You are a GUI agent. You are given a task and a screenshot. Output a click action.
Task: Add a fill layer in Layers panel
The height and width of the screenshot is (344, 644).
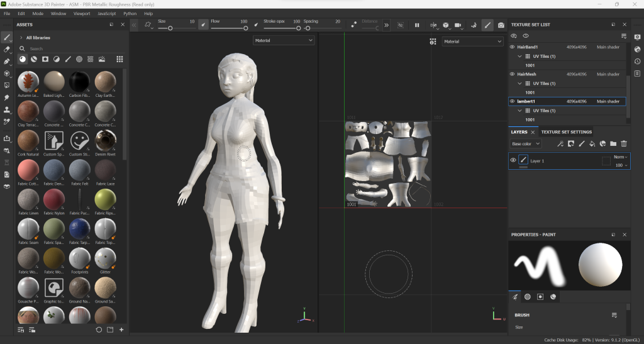pyautogui.click(x=592, y=144)
